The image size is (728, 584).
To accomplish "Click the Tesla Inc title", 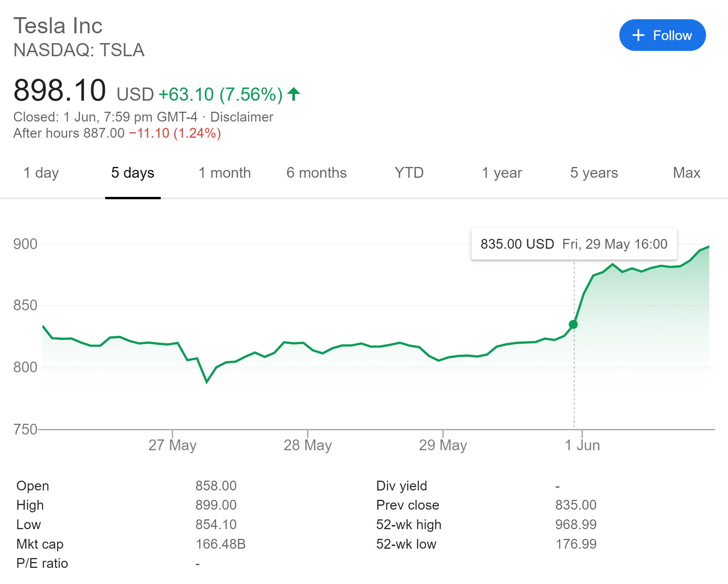I will [x=58, y=26].
